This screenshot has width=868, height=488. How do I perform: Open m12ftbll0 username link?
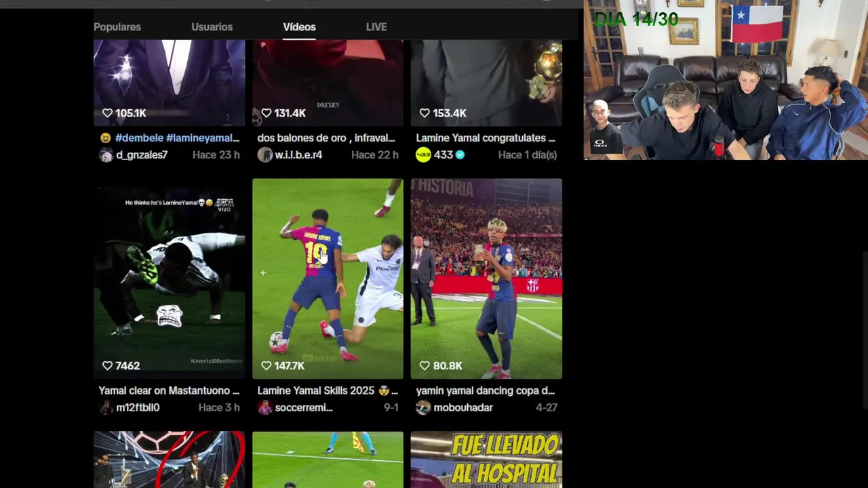138,407
